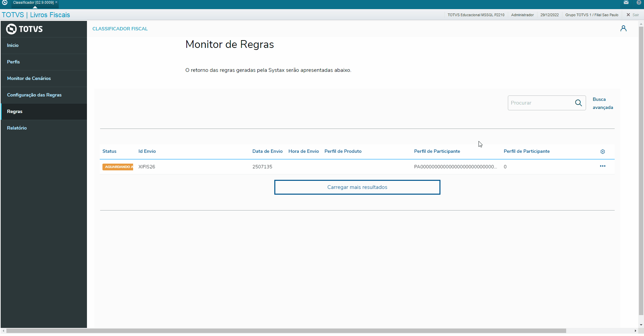Click the Sair exit button
This screenshot has height=336, width=644.
(x=633, y=15)
